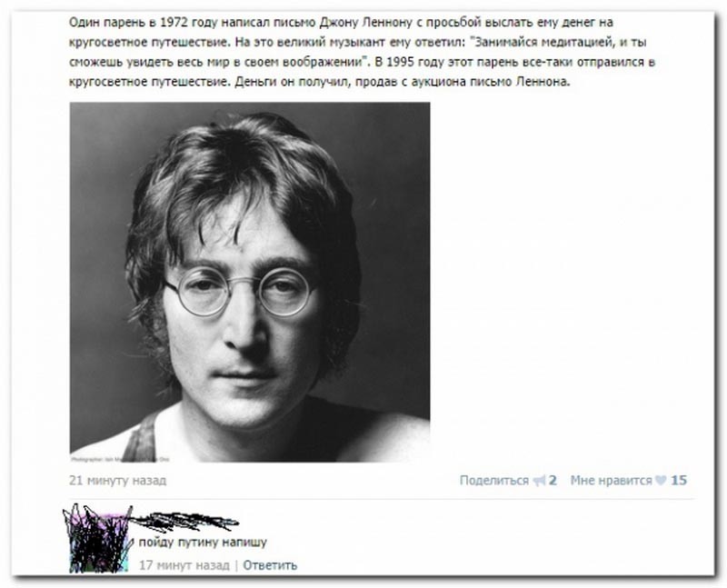Open the commenter's scribbled-out avatar

coord(98,538)
